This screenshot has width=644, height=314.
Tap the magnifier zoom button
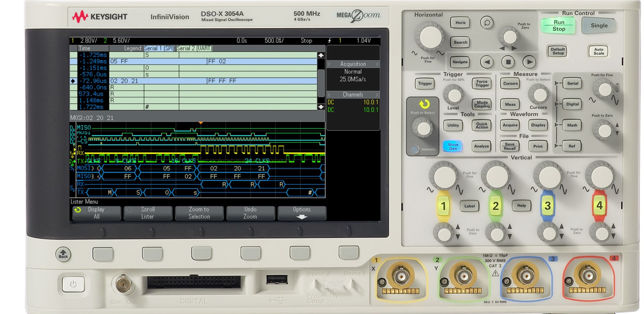click(x=487, y=22)
